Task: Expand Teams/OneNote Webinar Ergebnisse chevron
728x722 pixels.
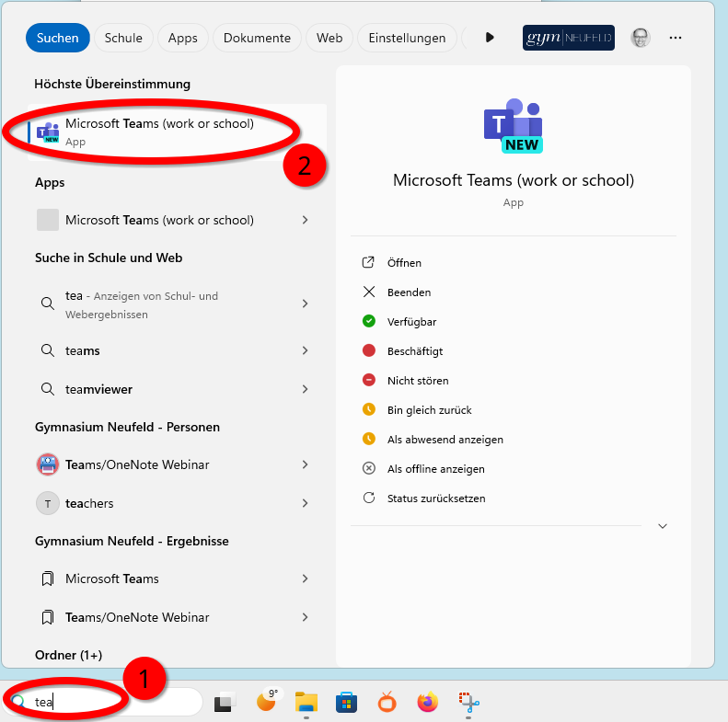Action: (x=305, y=617)
